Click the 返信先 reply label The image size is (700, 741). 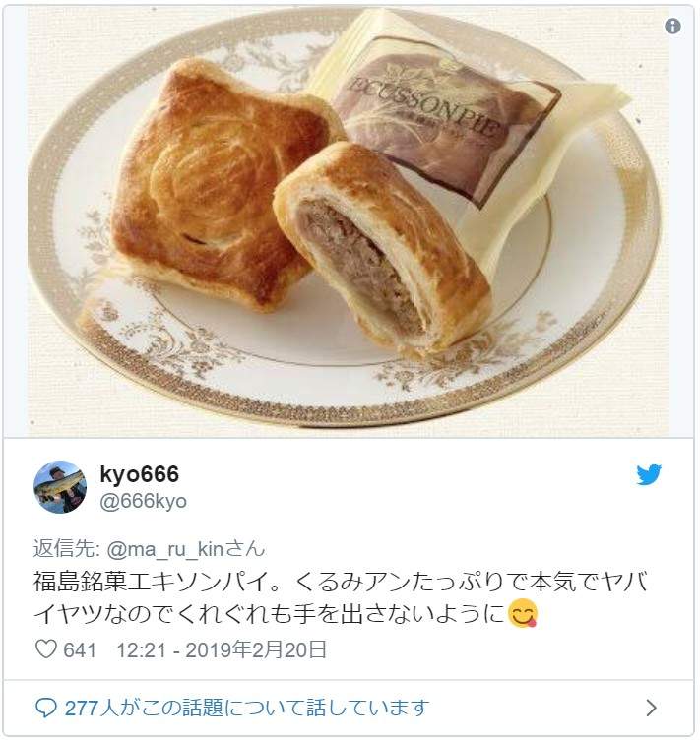(65, 549)
